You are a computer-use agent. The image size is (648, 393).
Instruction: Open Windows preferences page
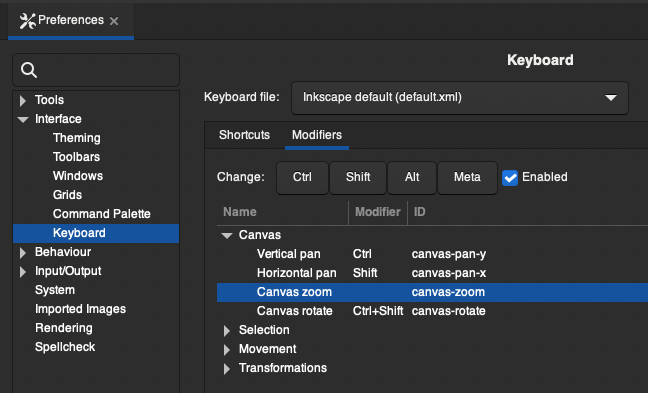tap(78, 176)
